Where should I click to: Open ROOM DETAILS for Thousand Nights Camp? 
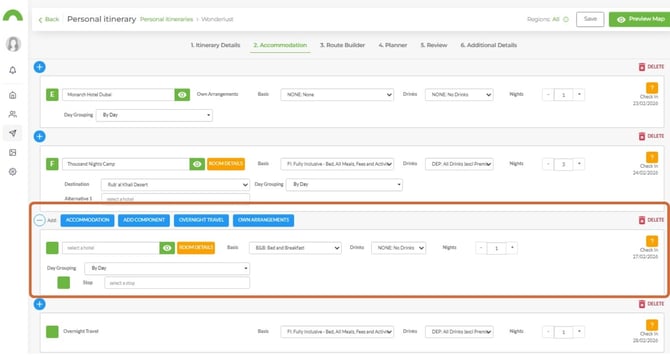tap(226, 164)
